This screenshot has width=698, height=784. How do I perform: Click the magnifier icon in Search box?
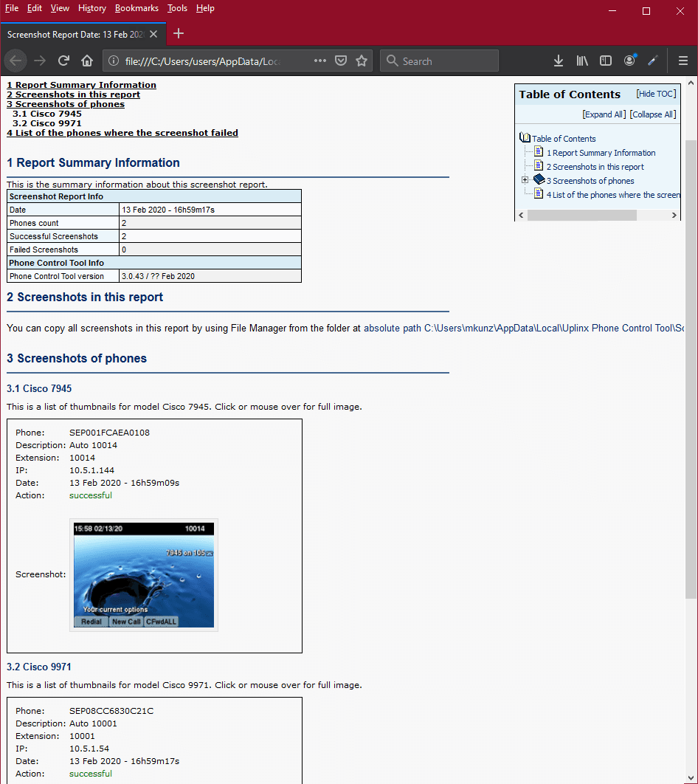pyautogui.click(x=393, y=61)
